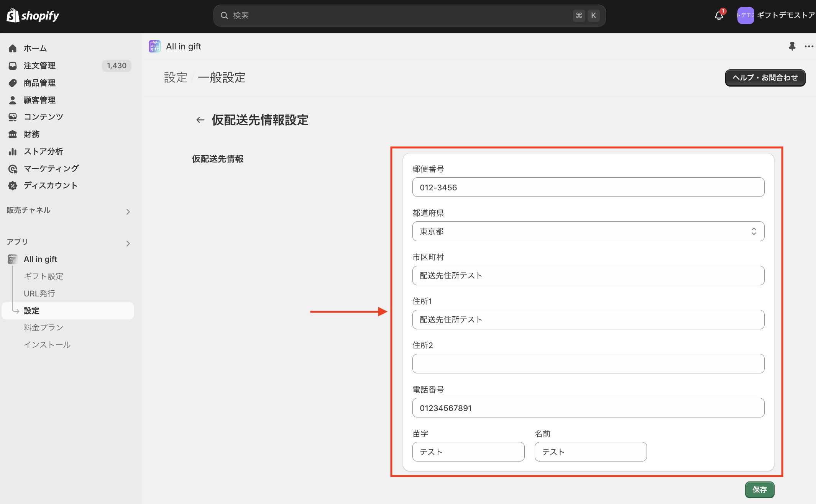The width and height of the screenshot is (816, 504).
Task: Open 注文管理 in the sidebar
Action: click(39, 66)
